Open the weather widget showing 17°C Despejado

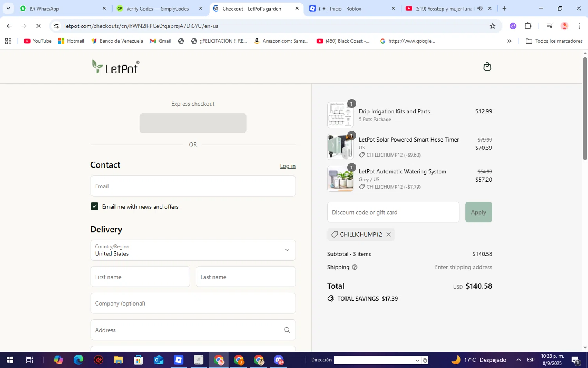click(479, 360)
